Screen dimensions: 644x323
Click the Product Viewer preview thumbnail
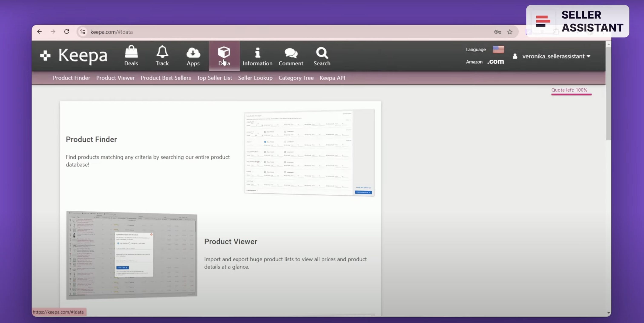tap(131, 255)
